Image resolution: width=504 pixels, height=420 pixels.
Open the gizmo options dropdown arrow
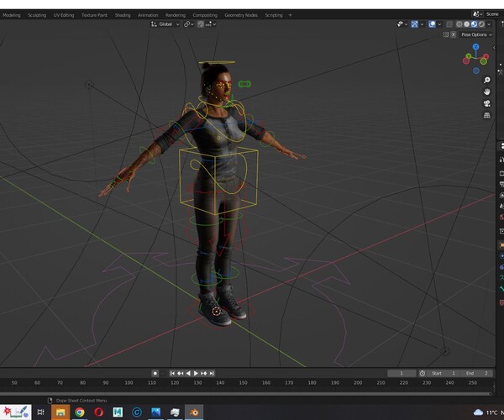[422, 24]
